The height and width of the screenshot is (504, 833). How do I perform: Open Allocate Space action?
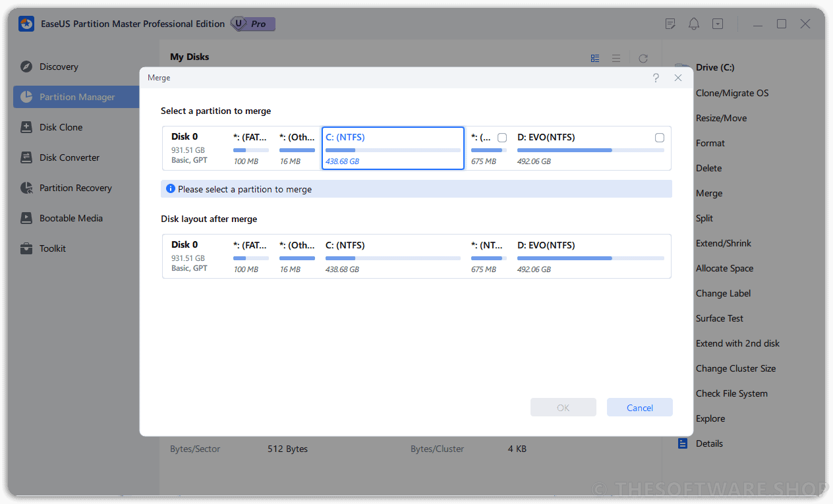tap(725, 268)
